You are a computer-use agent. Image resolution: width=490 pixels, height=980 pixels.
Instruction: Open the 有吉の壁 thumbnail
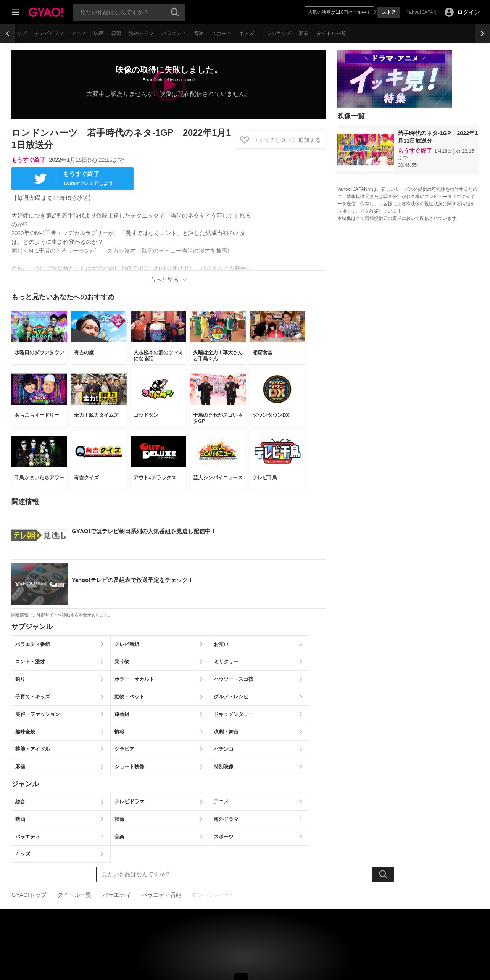(x=99, y=326)
